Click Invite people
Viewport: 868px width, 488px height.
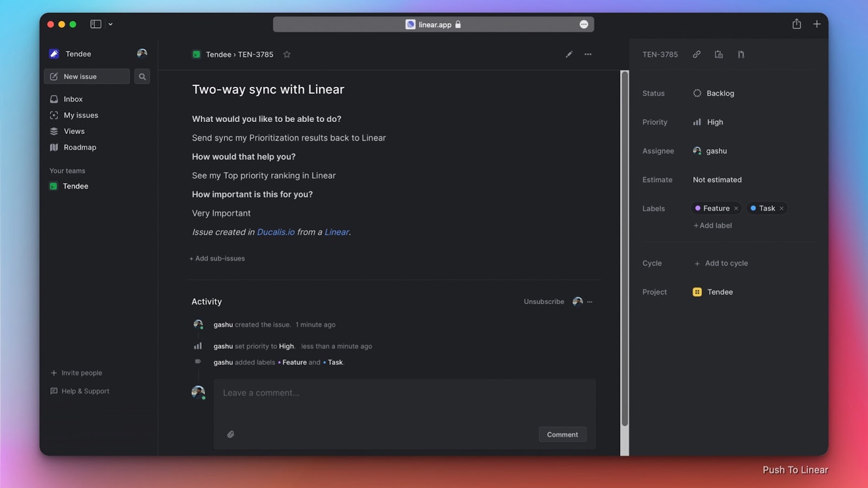(x=76, y=373)
